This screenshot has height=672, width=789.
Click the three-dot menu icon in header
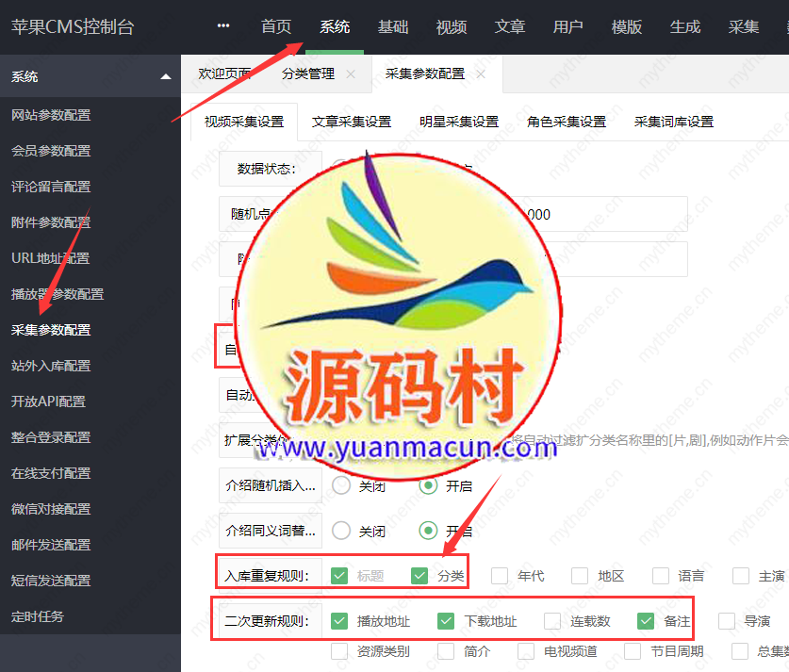223,26
